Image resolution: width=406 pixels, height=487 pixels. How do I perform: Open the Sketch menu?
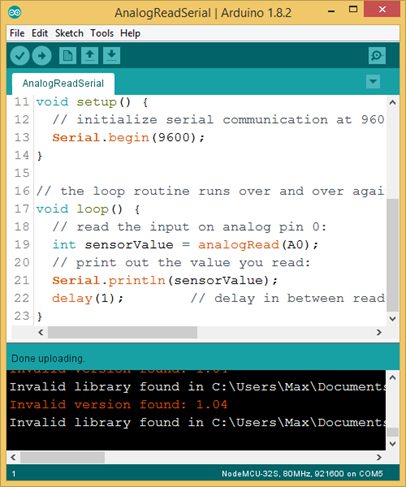pyautogui.click(x=69, y=33)
